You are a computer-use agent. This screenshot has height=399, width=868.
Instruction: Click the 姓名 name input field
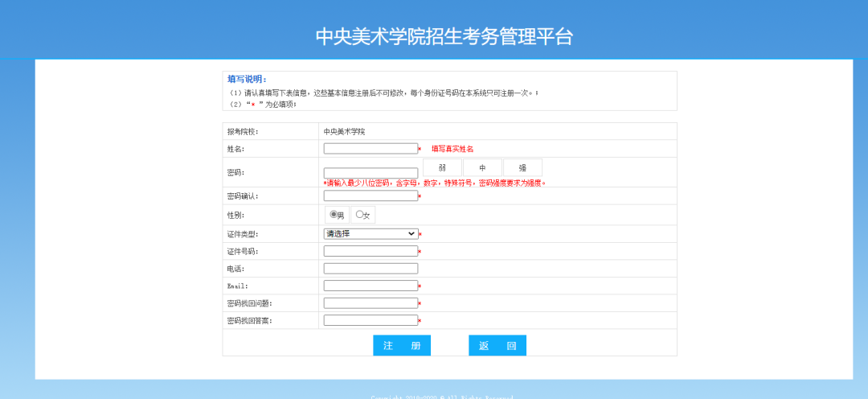371,149
